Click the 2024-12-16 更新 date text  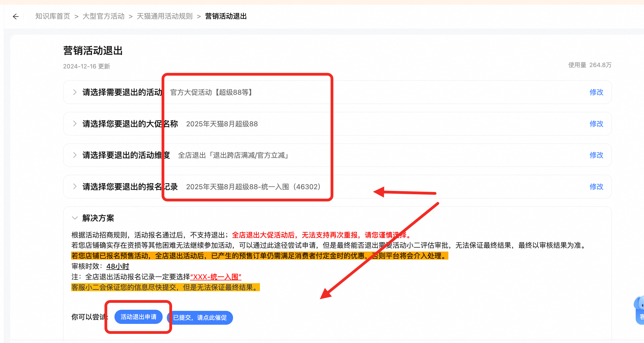click(86, 66)
